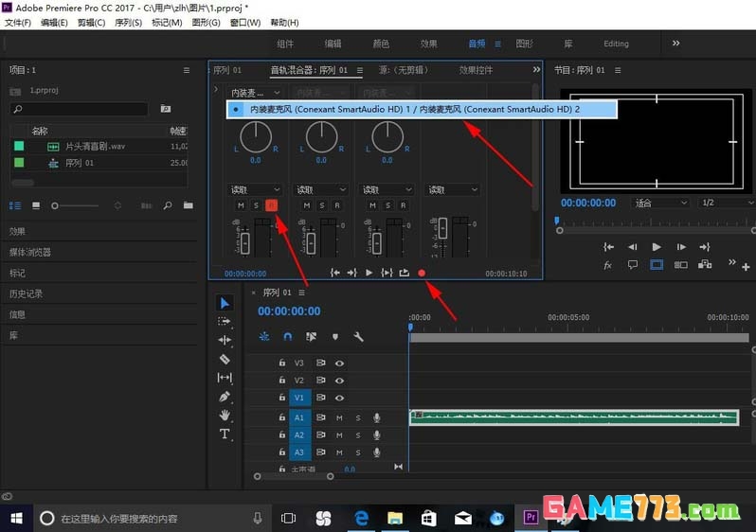756x532 pixels.
Task: Play in to out in audio mixer
Action: pos(387,273)
